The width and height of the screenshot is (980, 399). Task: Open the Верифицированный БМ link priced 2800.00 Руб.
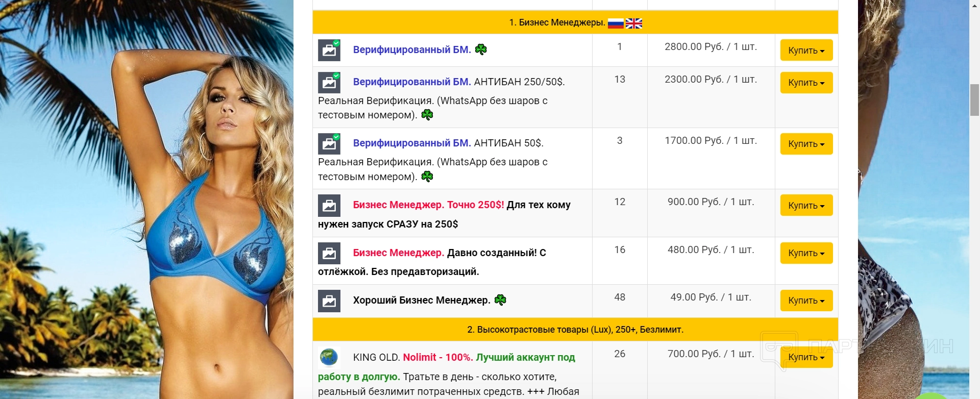(x=412, y=49)
